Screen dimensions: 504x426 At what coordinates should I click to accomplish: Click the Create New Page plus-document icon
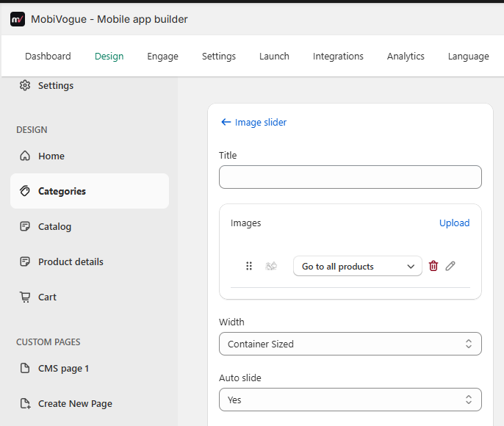(x=25, y=403)
